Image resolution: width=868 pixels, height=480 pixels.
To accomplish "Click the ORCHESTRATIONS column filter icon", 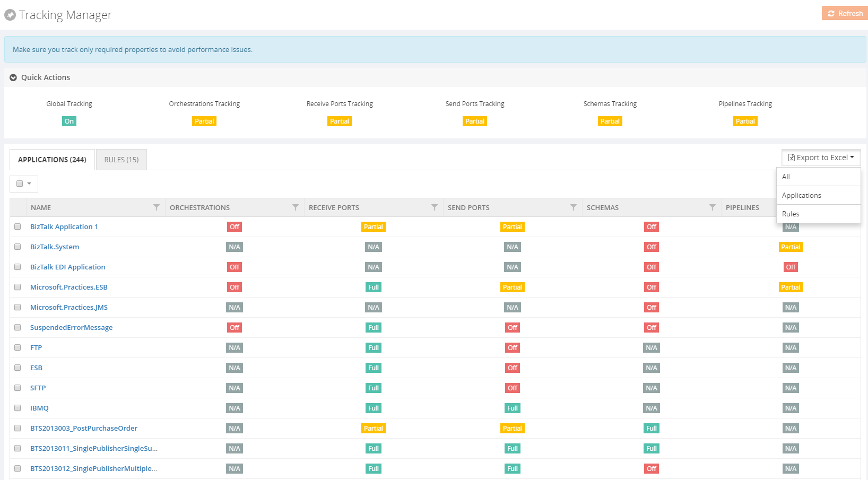I will click(296, 207).
